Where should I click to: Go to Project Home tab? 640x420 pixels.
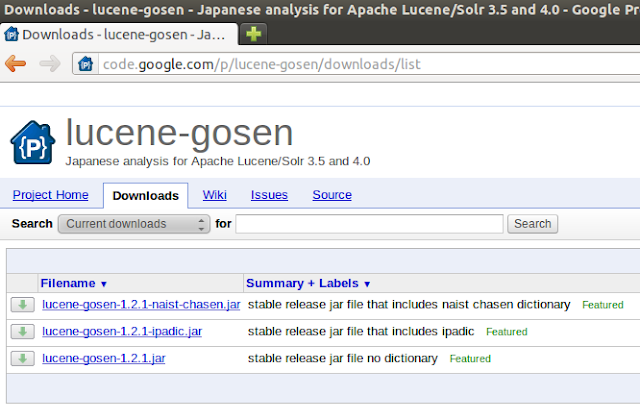click(51, 195)
